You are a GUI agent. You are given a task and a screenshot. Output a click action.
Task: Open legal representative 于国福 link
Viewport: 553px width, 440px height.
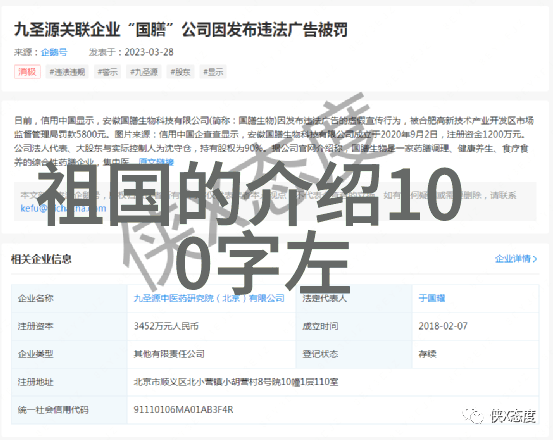point(432,298)
